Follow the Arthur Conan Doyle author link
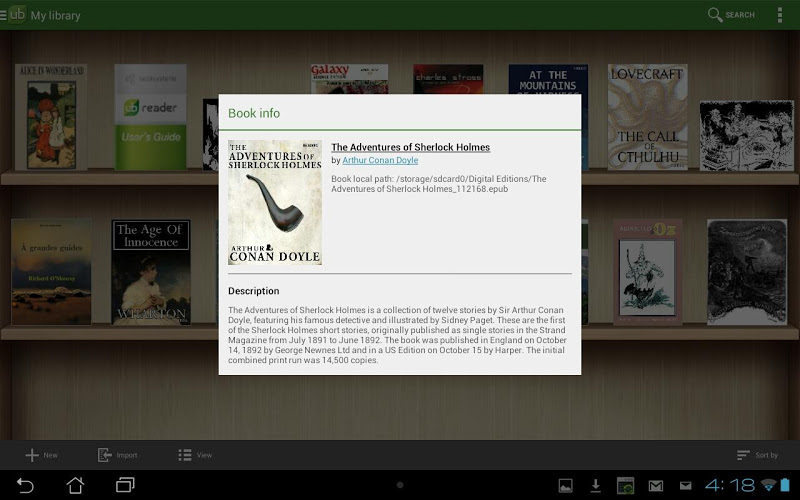Viewport: 800px width, 500px height. pyautogui.click(x=380, y=160)
